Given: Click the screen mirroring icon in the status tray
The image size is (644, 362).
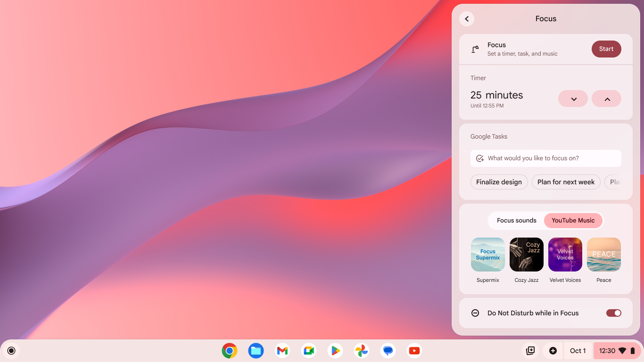Looking at the screenshot, I should [530, 351].
